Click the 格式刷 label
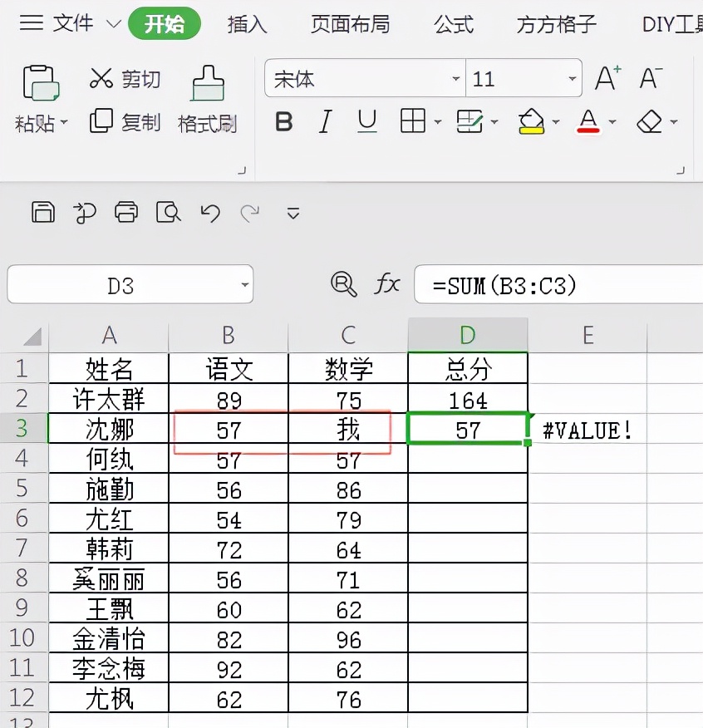The height and width of the screenshot is (728, 703). pyautogui.click(x=208, y=124)
